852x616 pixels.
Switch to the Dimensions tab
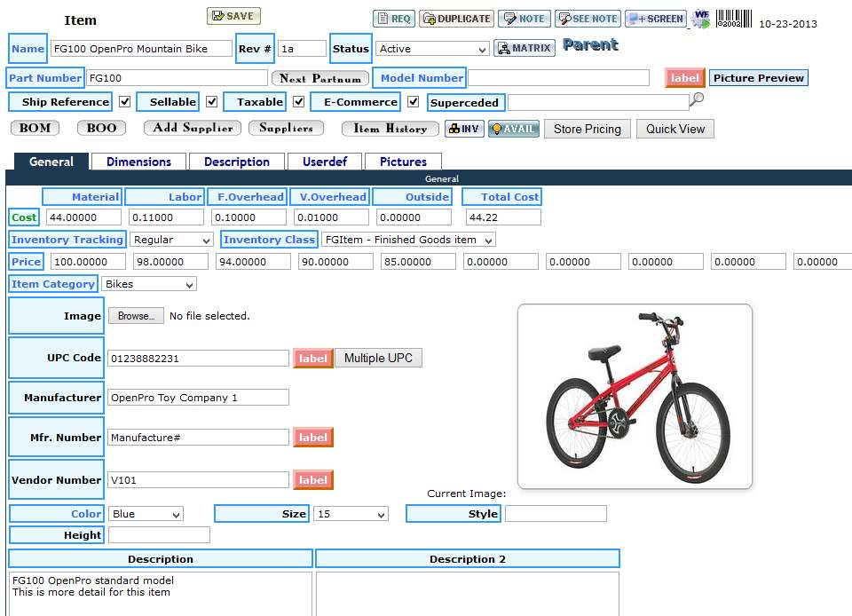pyautogui.click(x=138, y=162)
